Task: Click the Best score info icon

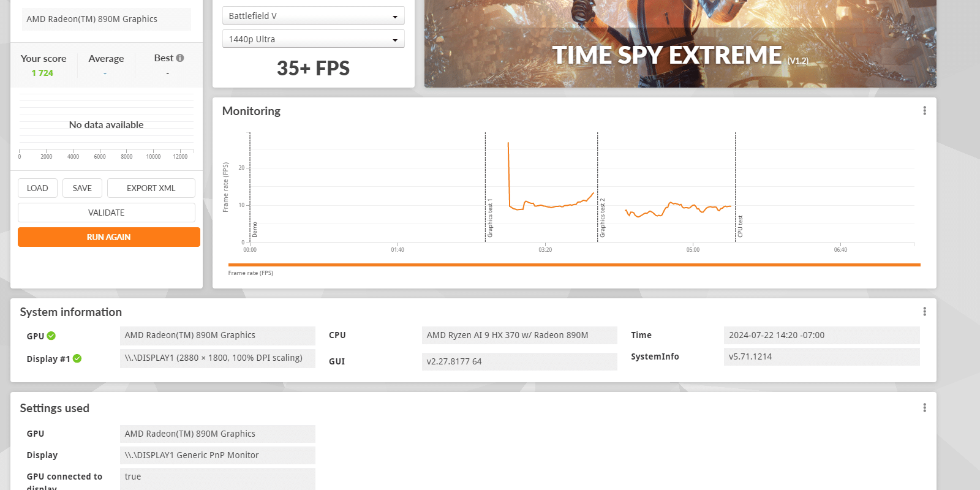Action: [180, 58]
